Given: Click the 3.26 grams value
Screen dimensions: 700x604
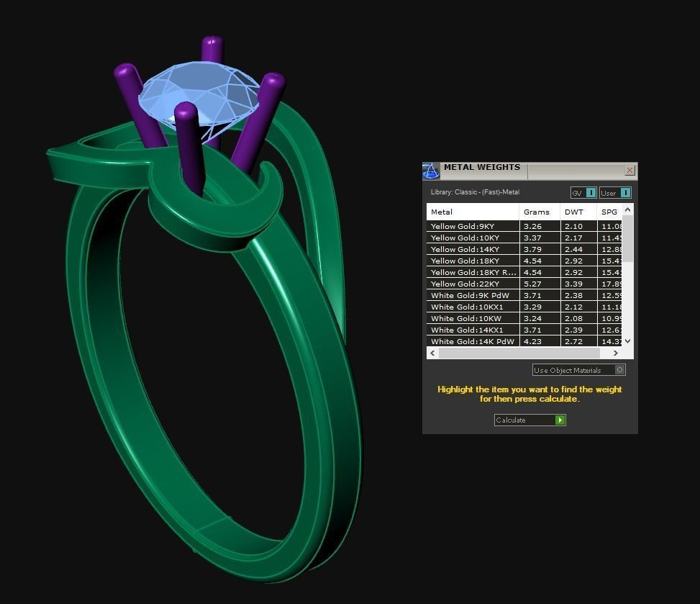Looking at the screenshot, I should tap(532, 226).
